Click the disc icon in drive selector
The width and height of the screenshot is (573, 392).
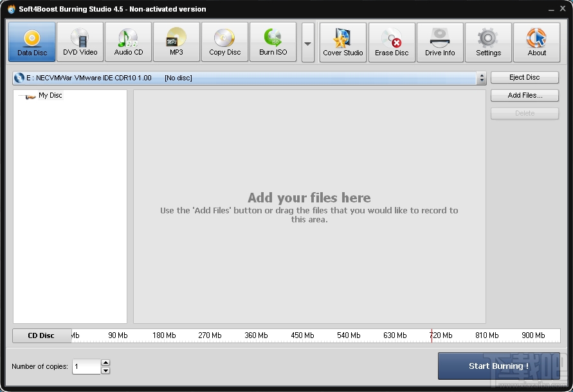point(19,78)
